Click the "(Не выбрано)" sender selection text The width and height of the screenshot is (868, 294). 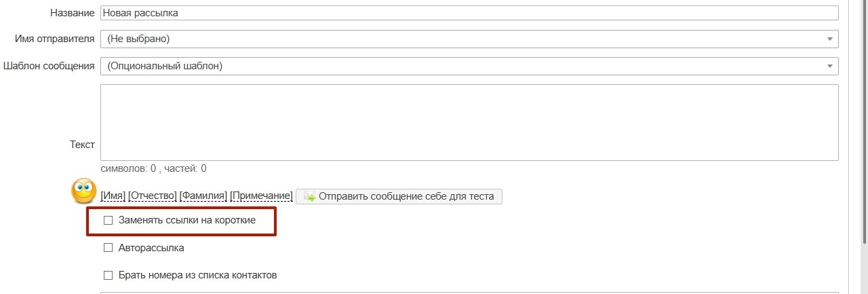click(x=138, y=39)
